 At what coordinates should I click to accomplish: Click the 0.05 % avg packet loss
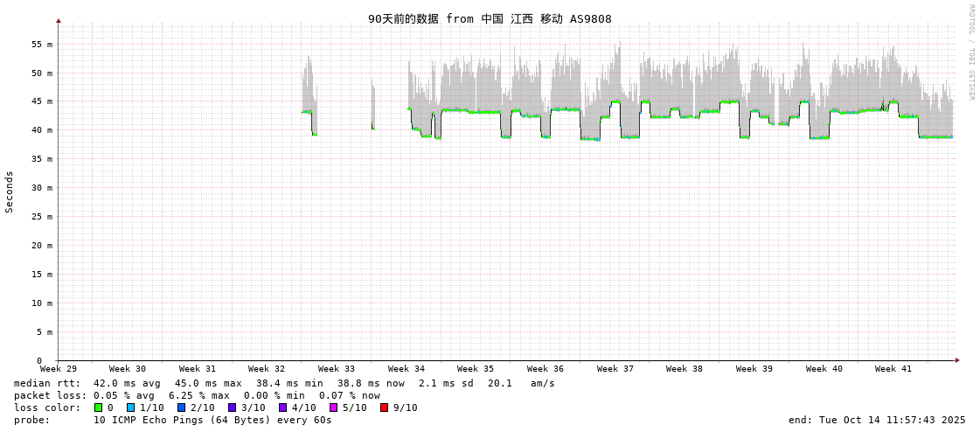pyautogui.click(x=127, y=396)
